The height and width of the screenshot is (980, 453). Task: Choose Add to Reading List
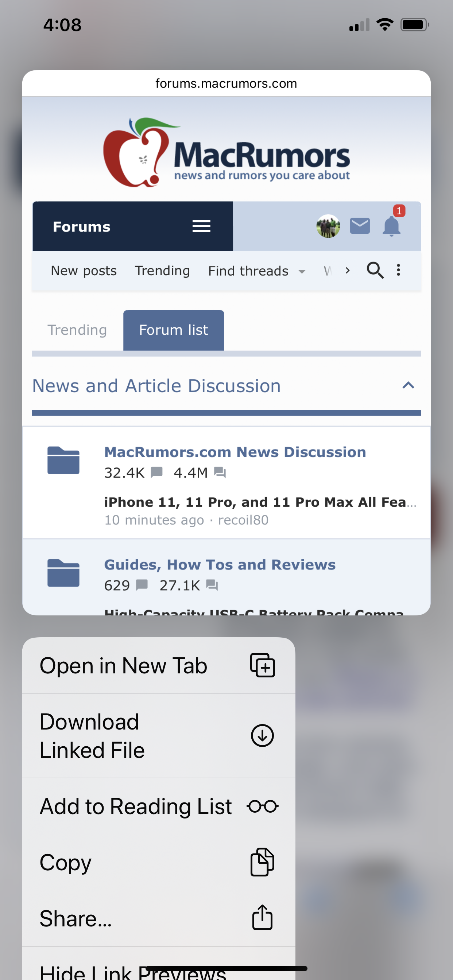tap(159, 806)
